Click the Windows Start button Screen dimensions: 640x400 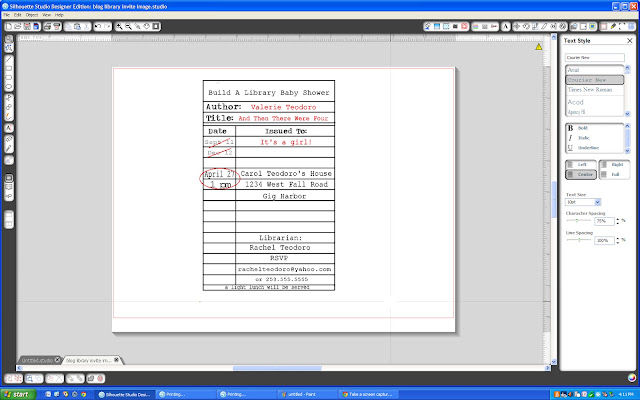pyautogui.click(x=18, y=394)
